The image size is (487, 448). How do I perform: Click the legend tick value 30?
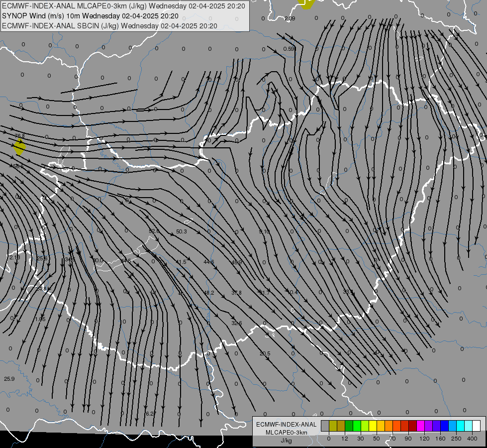pyautogui.click(x=360, y=439)
